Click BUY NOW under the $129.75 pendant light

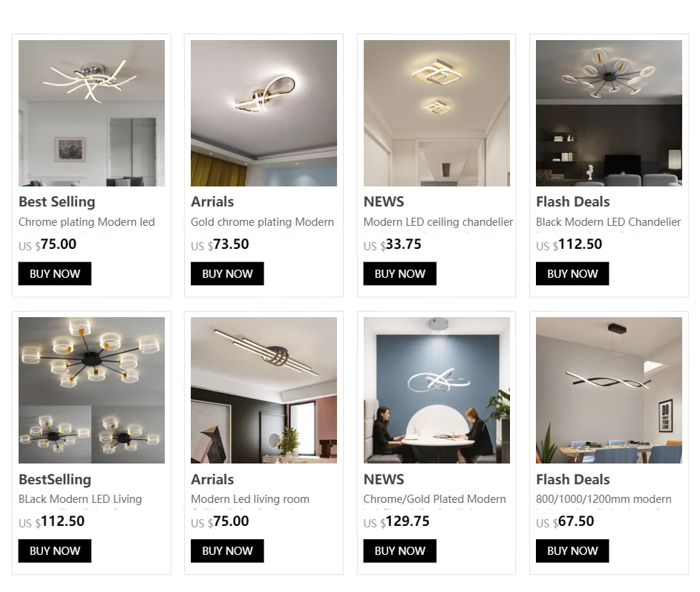click(x=399, y=551)
